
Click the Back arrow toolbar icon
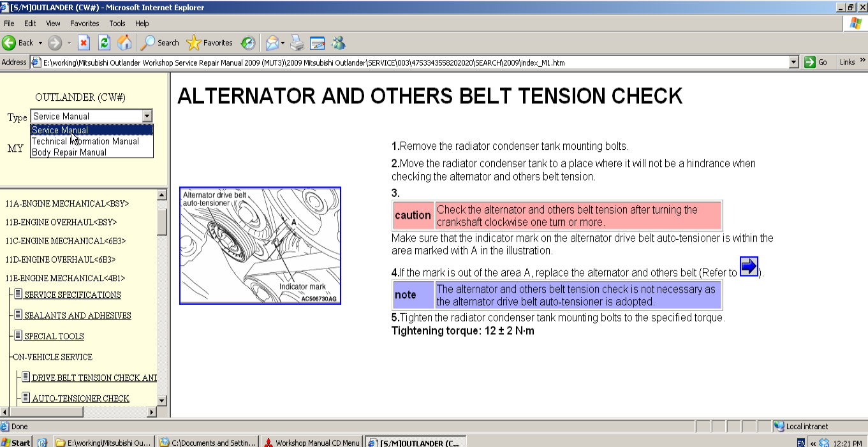tap(10, 43)
